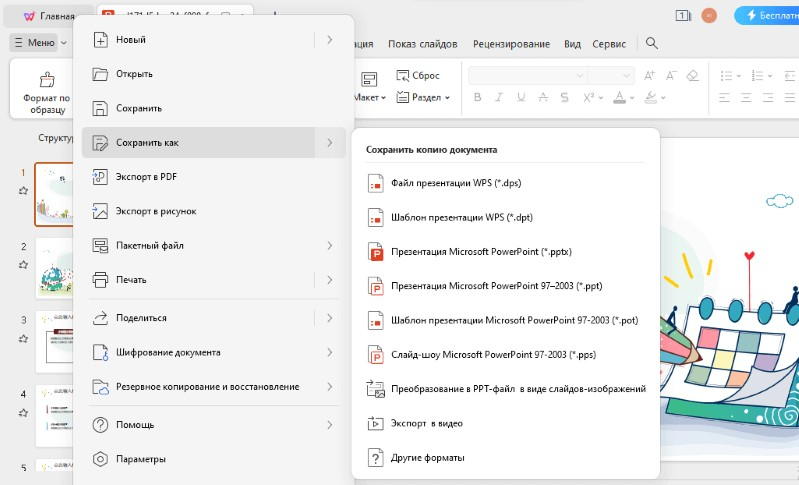The width and height of the screenshot is (799, 485).
Task: Toggle bold text formatting
Action: (x=477, y=97)
